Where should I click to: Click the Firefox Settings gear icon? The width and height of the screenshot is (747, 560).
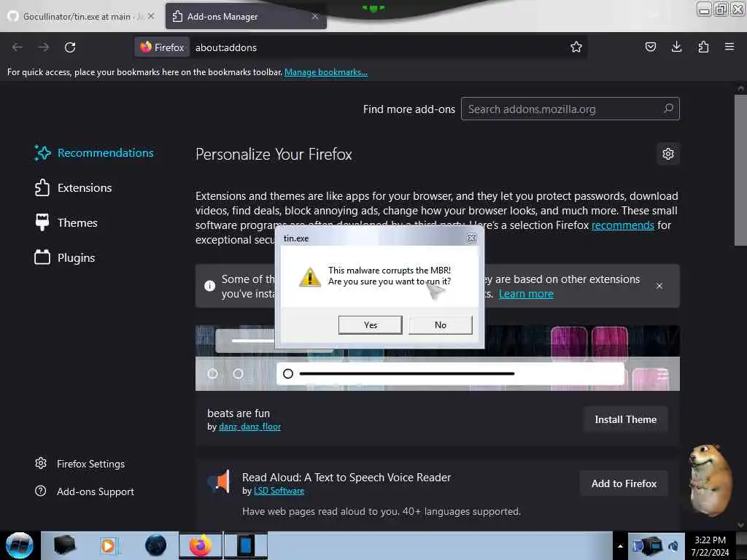(41, 463)
